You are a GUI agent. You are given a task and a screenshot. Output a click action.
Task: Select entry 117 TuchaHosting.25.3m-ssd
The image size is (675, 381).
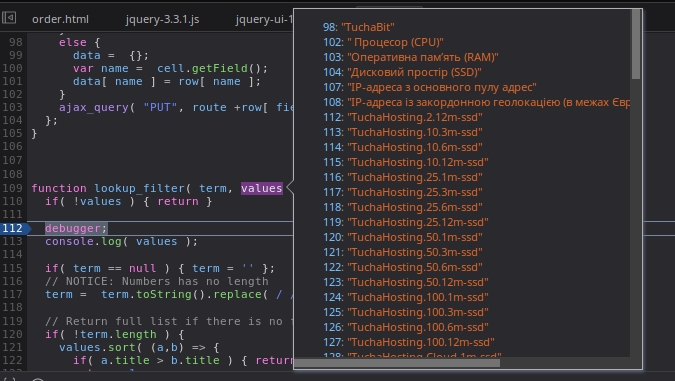[403, 192]
